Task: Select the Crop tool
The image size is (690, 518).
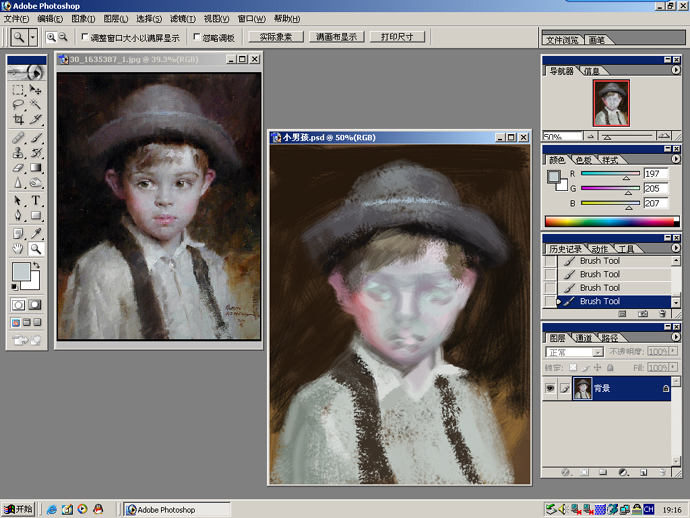Action: pyautogui.click(x=18, y=119)
